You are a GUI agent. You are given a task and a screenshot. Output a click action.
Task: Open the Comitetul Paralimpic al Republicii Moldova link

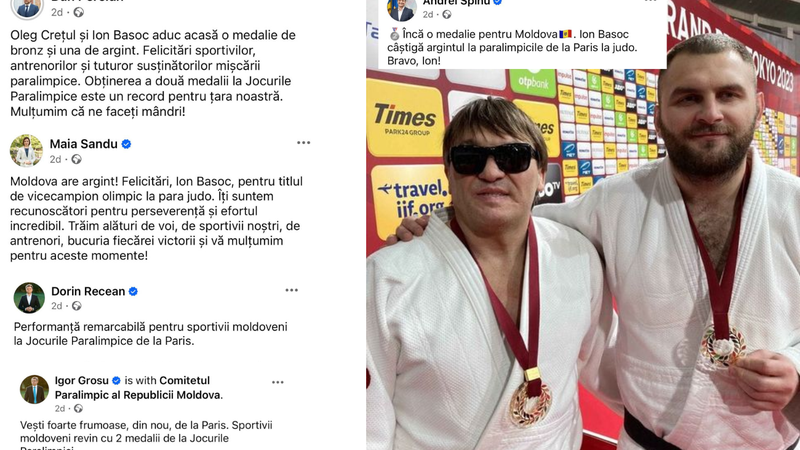[x=139, y=388]
